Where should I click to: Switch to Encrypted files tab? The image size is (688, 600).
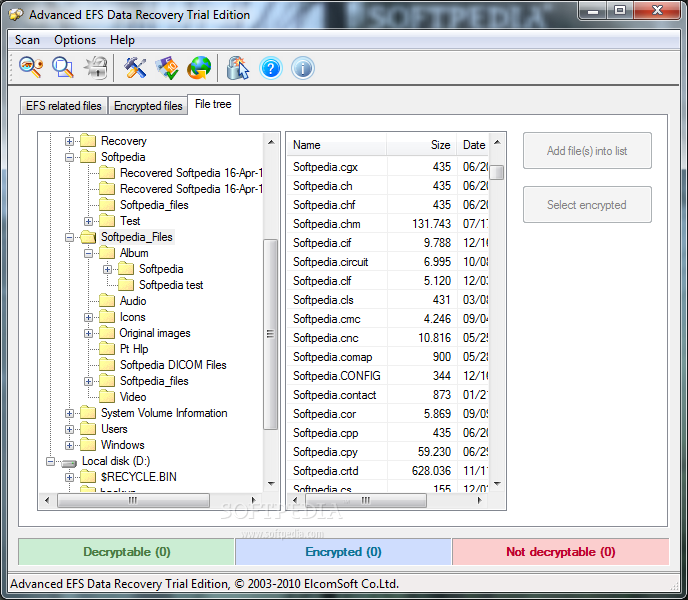tap(148, 106)
